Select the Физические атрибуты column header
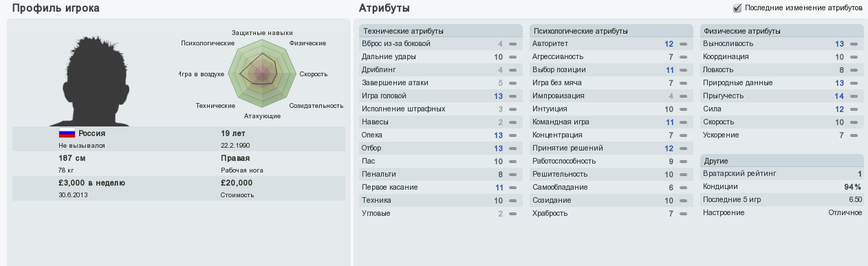Viewport: 868px width, 266px height. pyautogui.click(x=782, y=31)
